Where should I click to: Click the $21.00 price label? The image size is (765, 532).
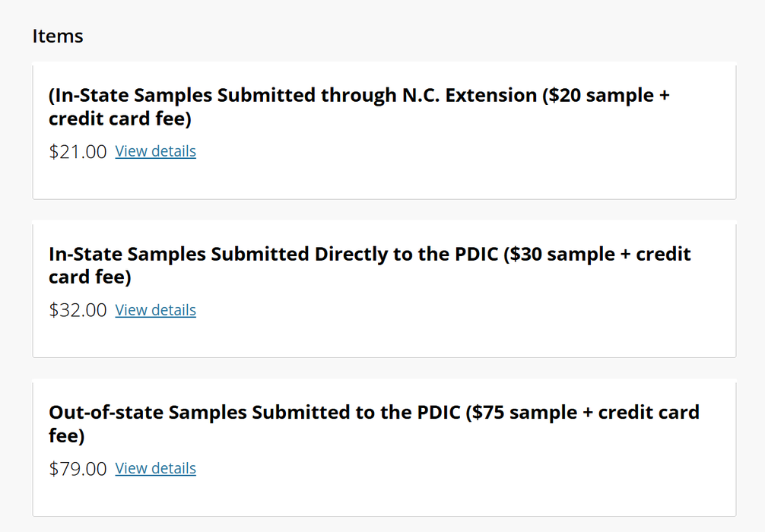[78, 151]
